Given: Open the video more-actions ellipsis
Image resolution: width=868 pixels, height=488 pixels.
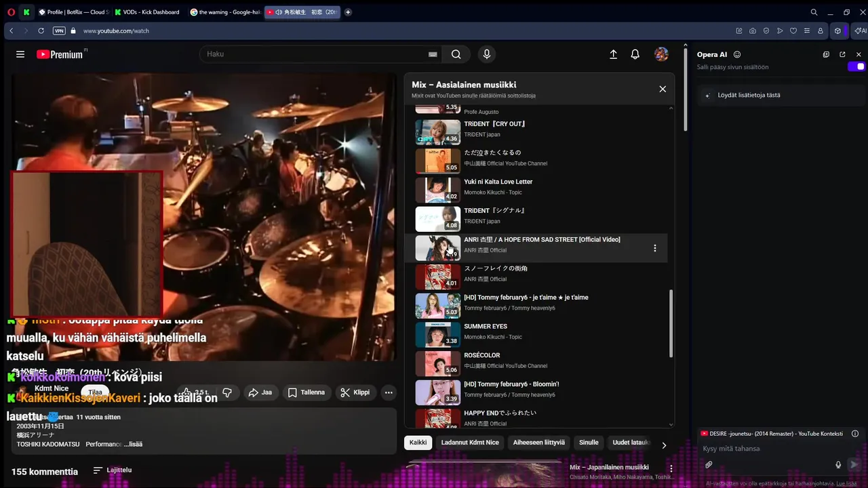Looking at the screenshot, I should 389,392.
